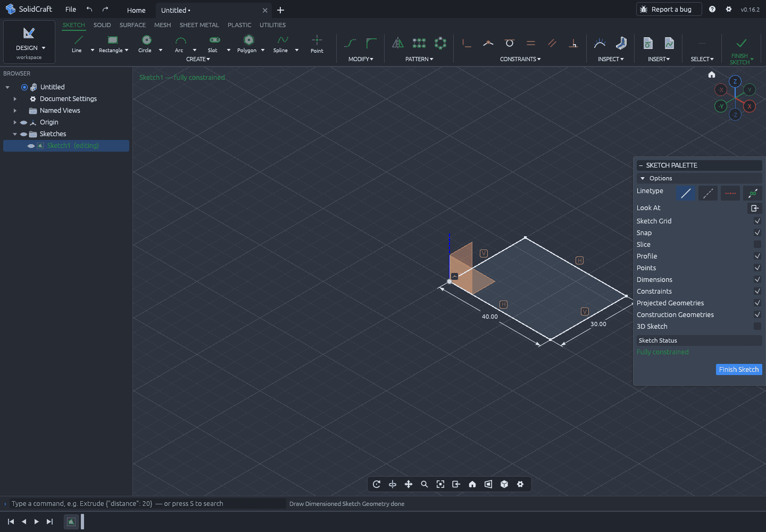Select the Line sketch tool

[x=77, y=44]
